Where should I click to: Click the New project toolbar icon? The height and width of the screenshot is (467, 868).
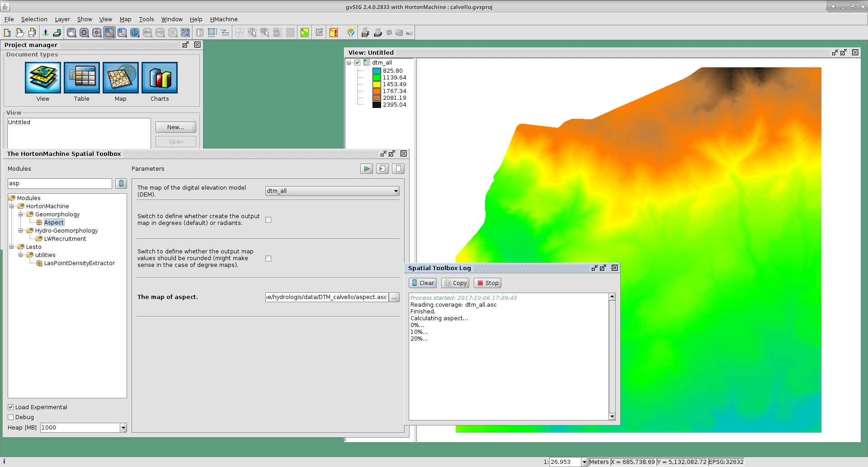7,33
